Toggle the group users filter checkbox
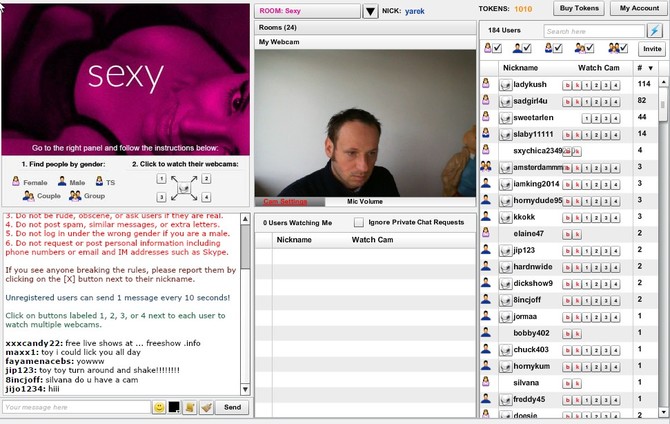 click(x=623, y=48)
